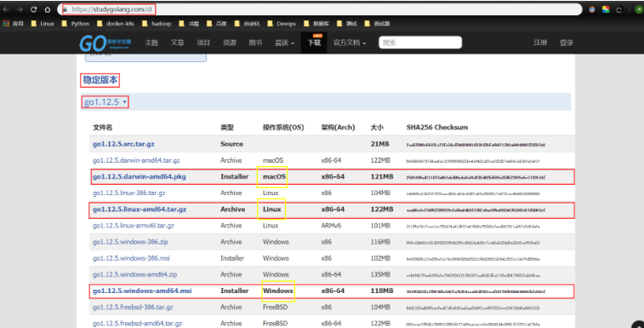Image resolution: width=644 pixels, height=328 pixels.
Task: Download go1.12.5.src.tar.gz
Action: tap(123, 144)
